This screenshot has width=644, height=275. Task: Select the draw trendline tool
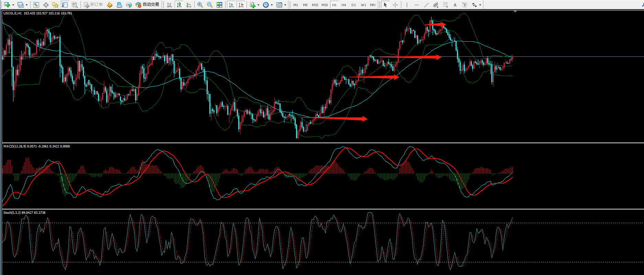tap(426, 5)
